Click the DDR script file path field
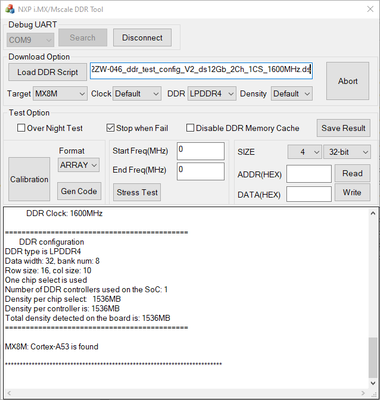 click(201, 71)
